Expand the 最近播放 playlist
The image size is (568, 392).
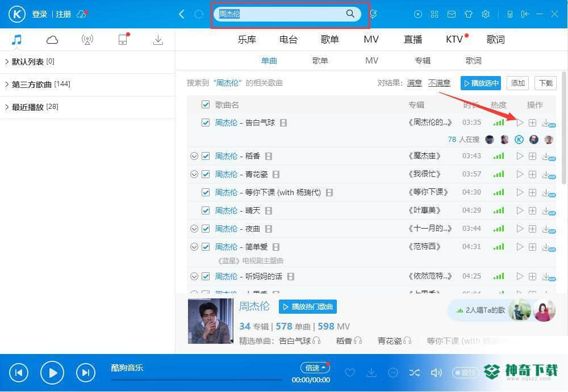7,107
